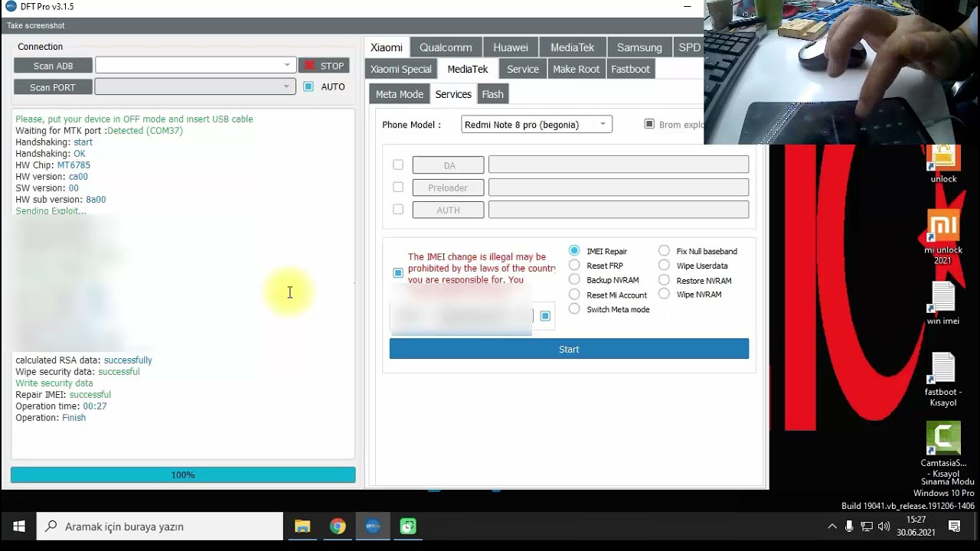Open the volume tray icon
This screenshot has width=980, height=551.
(884, 527)
